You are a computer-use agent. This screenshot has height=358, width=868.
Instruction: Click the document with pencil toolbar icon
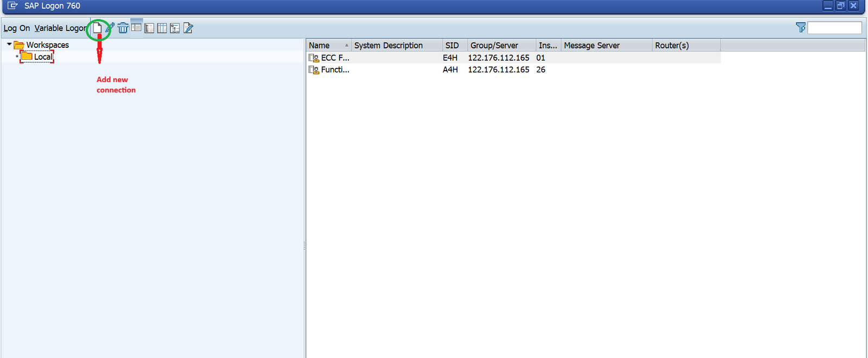coord(188,28)
